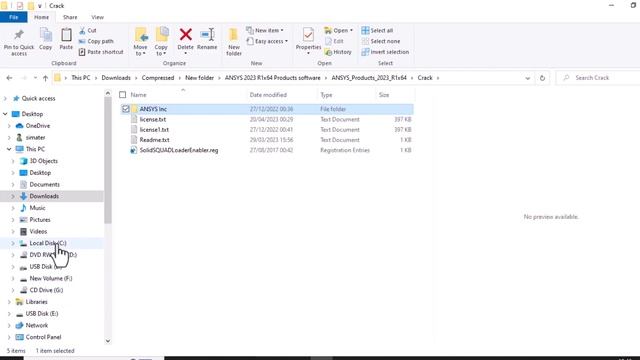Create a New folder from the ribbon
The image size is (640, 360).
pos(234,42)
